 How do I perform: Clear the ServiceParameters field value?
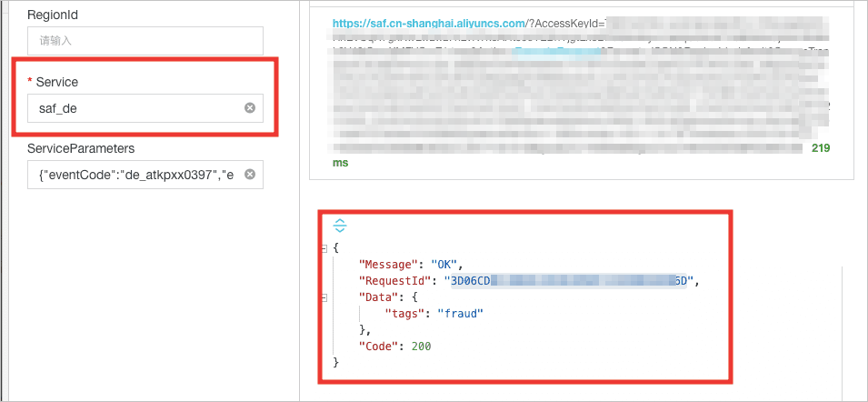(x=250, y=175)
